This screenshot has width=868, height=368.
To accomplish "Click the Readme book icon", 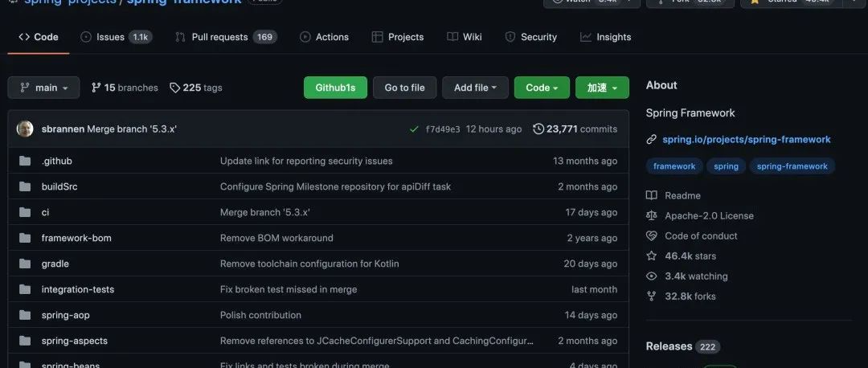I will tap(652, 195).
